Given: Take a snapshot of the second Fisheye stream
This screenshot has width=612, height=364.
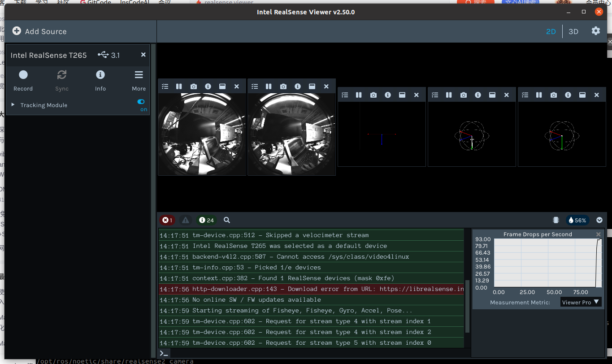Looking at the screenshot, I should point(283,86).
